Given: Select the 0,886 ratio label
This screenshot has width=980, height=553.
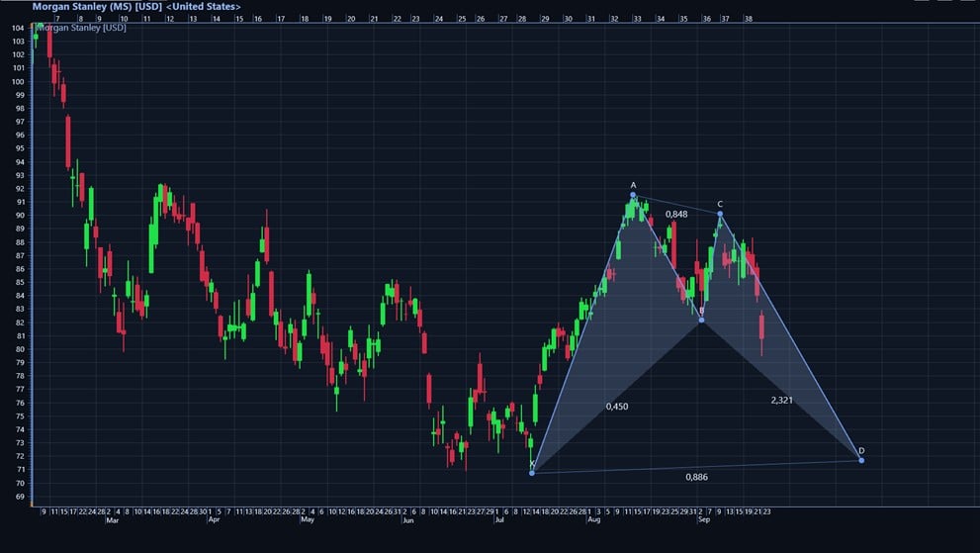Looking at the screenshot, I should click(697, 477).
